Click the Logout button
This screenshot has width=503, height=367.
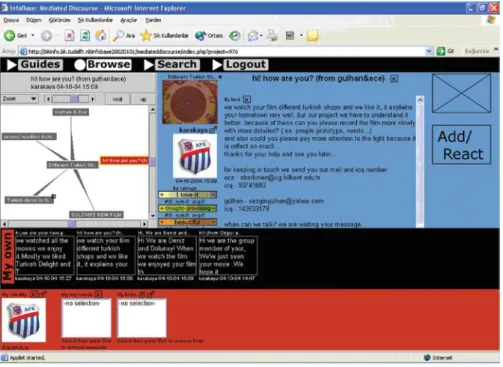246,64
